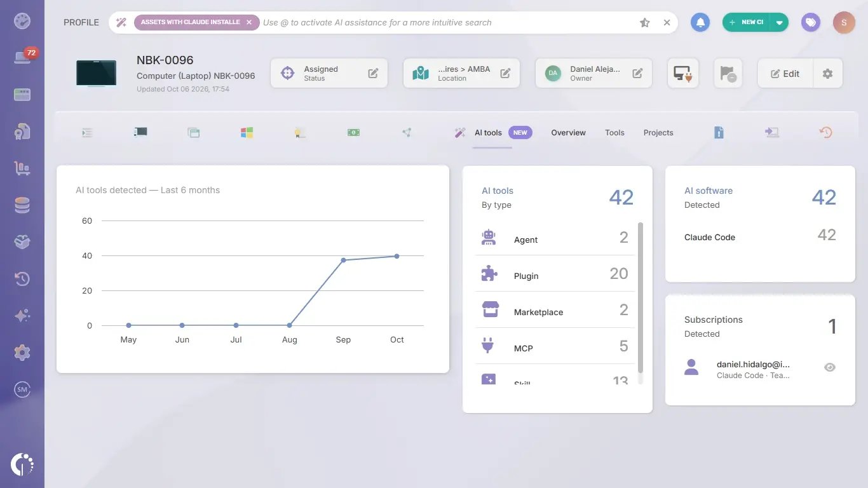Image resolution: width=868 pixels, height=488 pixels.
Task: Edit the Assigned status field
Action: pos(373,74)
